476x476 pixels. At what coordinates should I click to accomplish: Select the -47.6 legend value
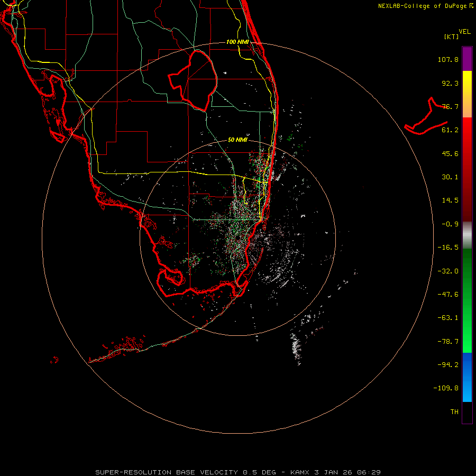pyautogui.click(x=448, y=295)
